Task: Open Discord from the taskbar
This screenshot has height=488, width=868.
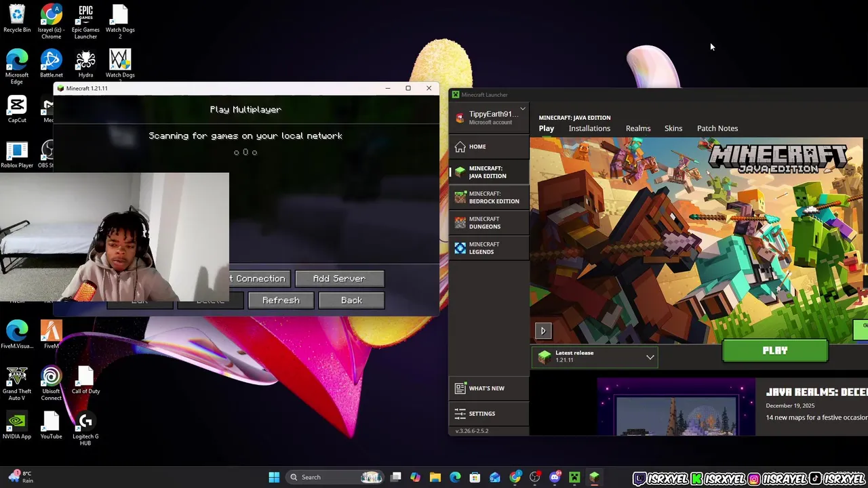Action: point(555,477)
